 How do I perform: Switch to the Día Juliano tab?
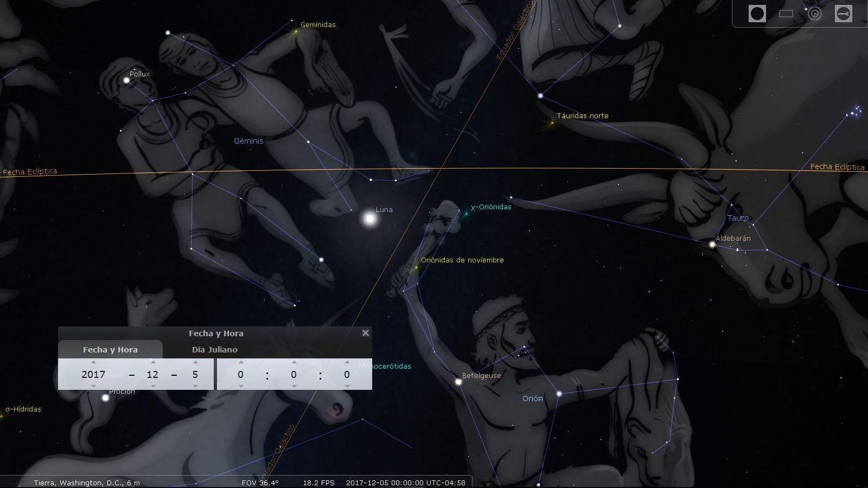tap(214, 350)
